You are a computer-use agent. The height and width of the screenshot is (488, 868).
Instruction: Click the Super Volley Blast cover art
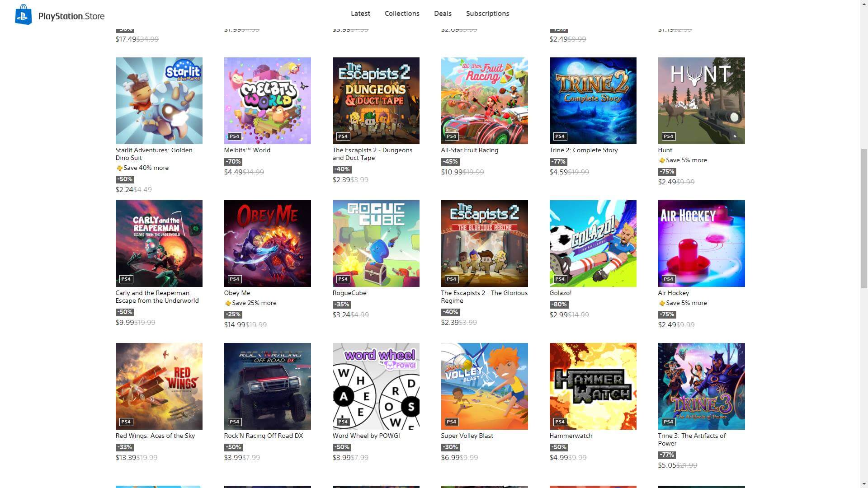(484, 386)
